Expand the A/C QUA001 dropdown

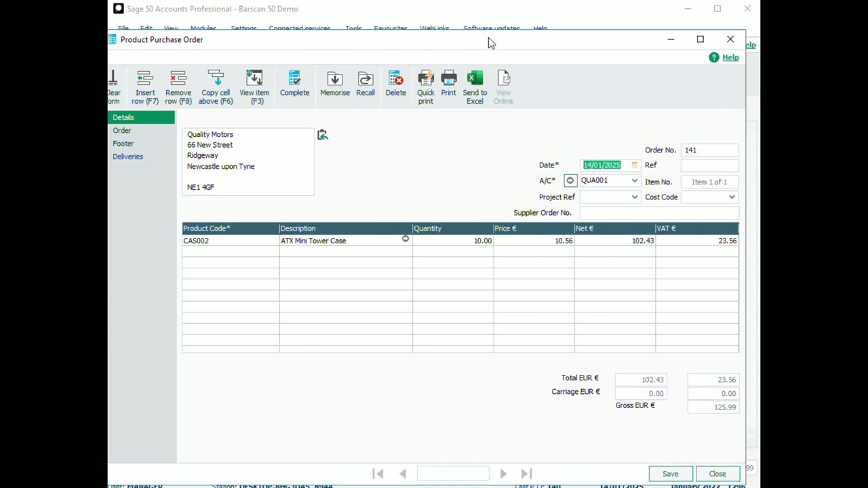pos(634,181)
